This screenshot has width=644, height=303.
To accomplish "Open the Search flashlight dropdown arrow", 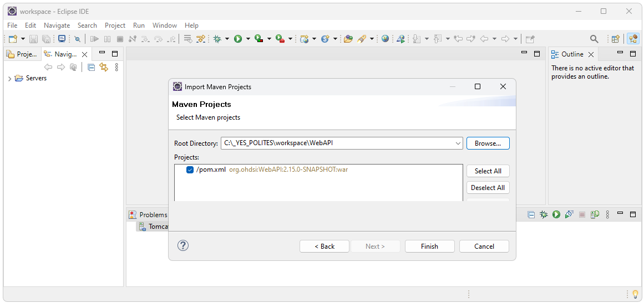I will pos(372,39).
